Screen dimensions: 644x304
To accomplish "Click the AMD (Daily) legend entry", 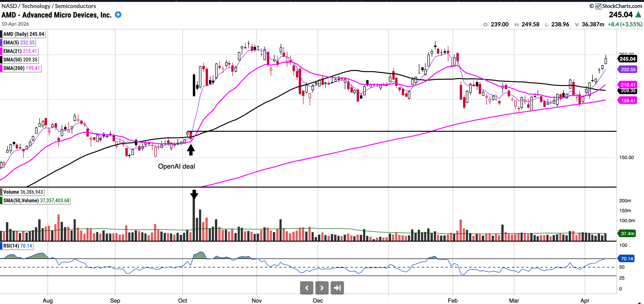I will pyautogui.click(x=24, y=34).
